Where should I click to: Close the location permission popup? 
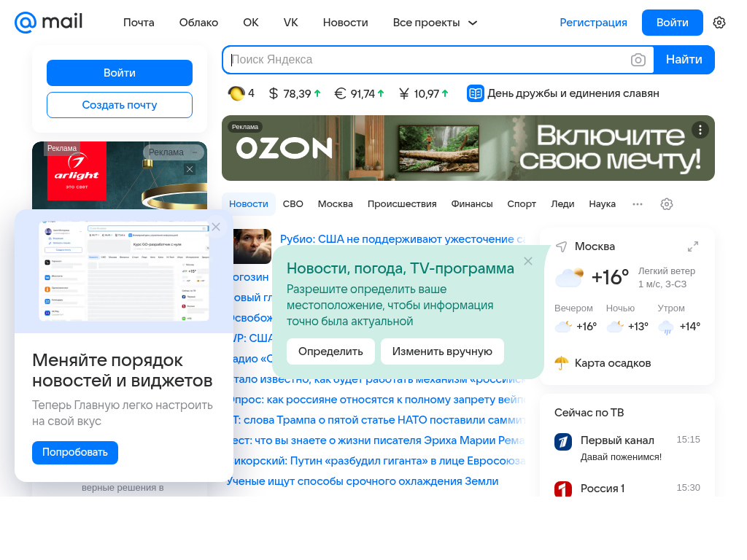(528, 261)
